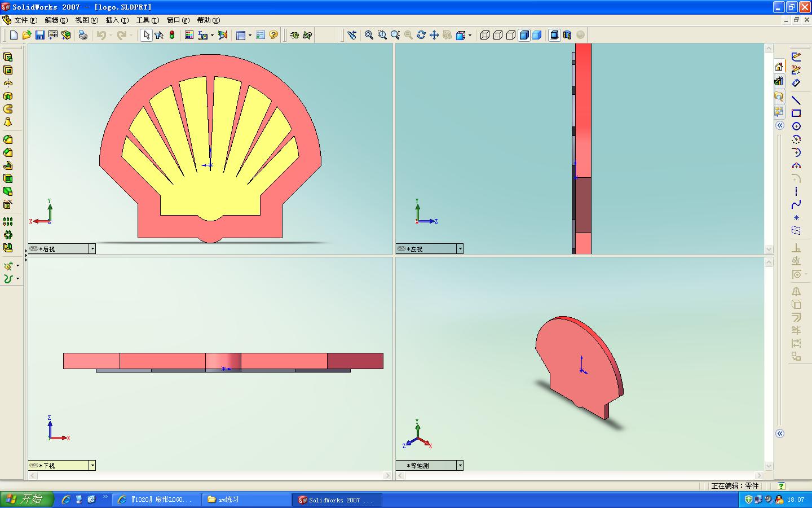Expand the viewport layout dropdown arrow

(250, 35)
